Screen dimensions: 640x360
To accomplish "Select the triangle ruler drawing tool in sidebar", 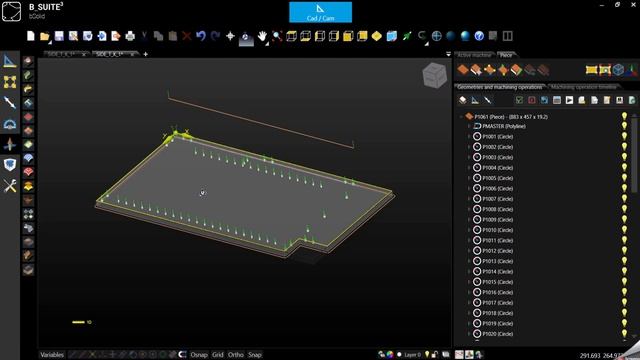I will click(10, 61).
